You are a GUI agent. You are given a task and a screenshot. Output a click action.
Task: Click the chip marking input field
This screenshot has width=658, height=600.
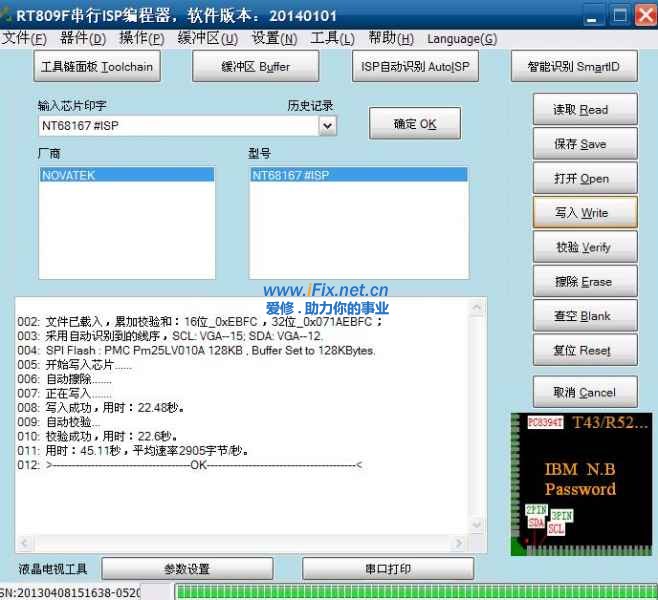pos(179,126)
